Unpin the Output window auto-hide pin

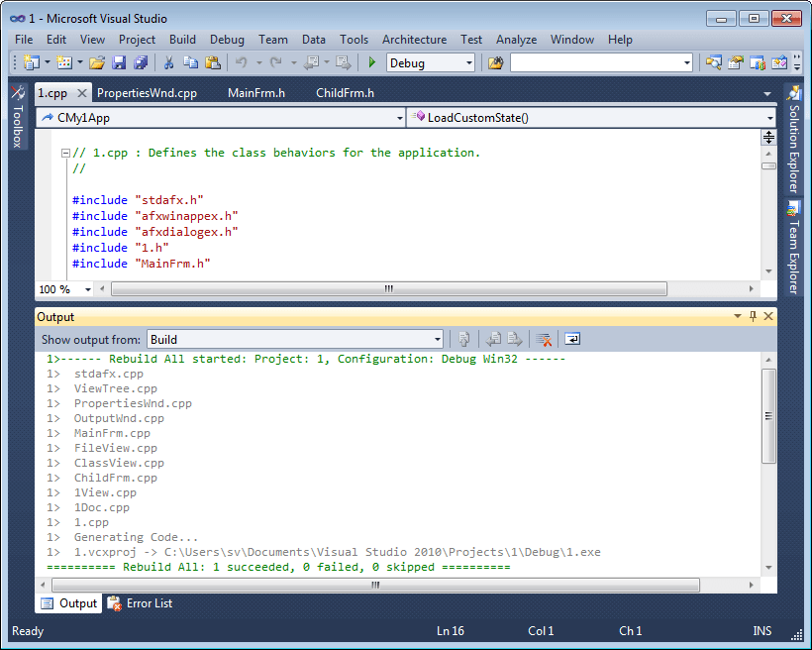(752, 316)
